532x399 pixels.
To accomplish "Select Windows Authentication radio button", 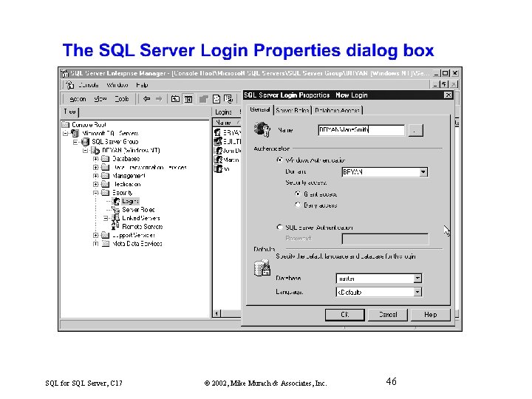I will click(x=279, y=160).
